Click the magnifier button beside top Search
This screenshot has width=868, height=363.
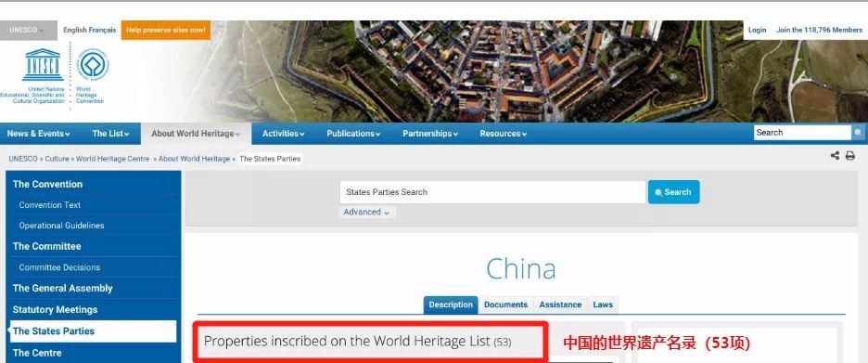pos(858,133)
